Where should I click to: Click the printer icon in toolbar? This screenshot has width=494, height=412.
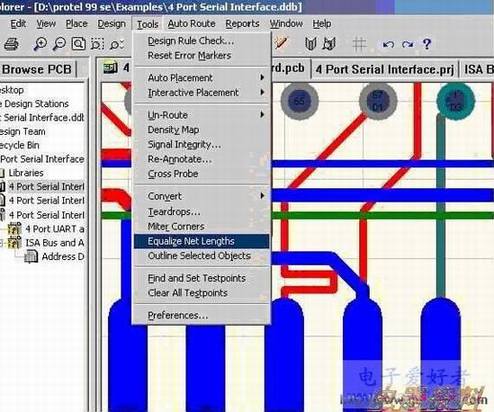pyautogui.click(x=11, y=44)
